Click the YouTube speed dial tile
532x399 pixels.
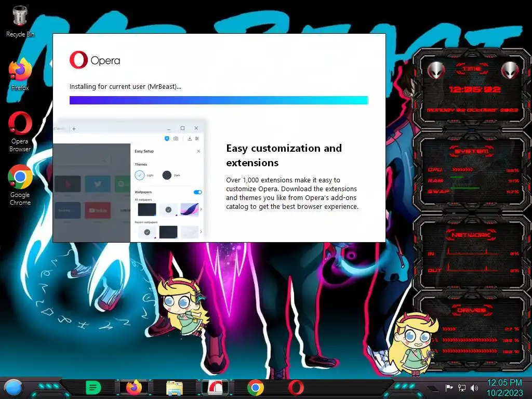point(98,210)
